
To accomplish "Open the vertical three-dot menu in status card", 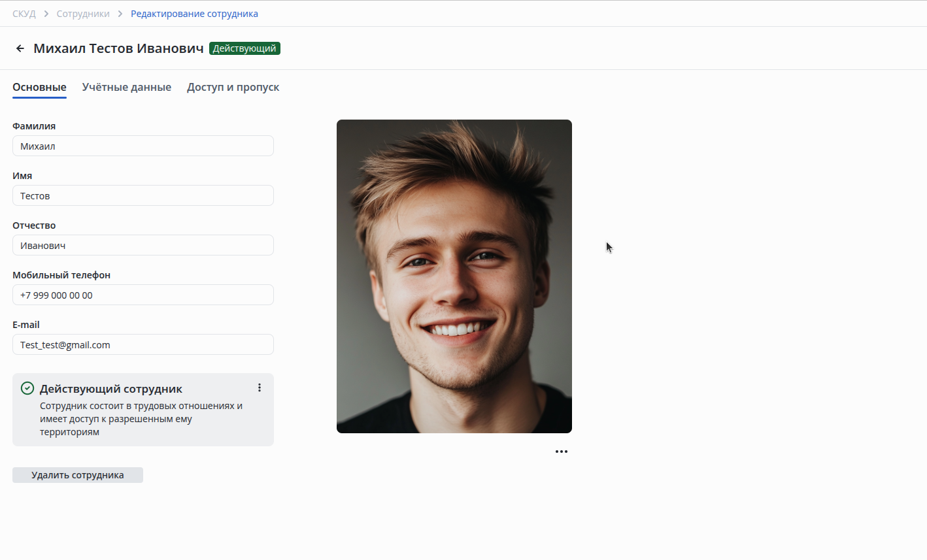I will pos(260,387).
